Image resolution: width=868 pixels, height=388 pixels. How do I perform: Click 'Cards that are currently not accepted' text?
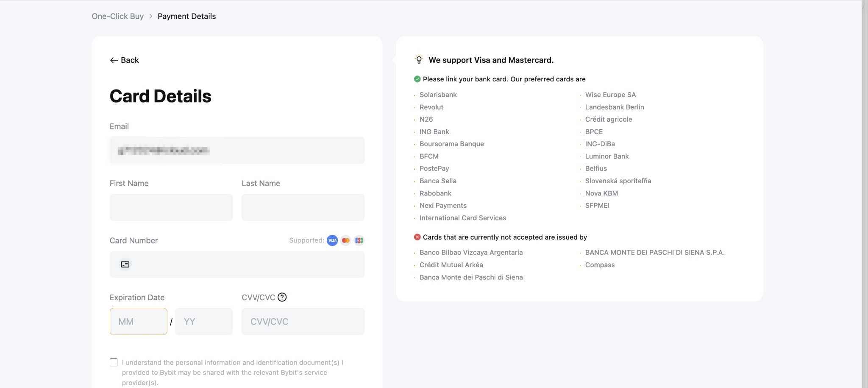click(x=505, y=237)
